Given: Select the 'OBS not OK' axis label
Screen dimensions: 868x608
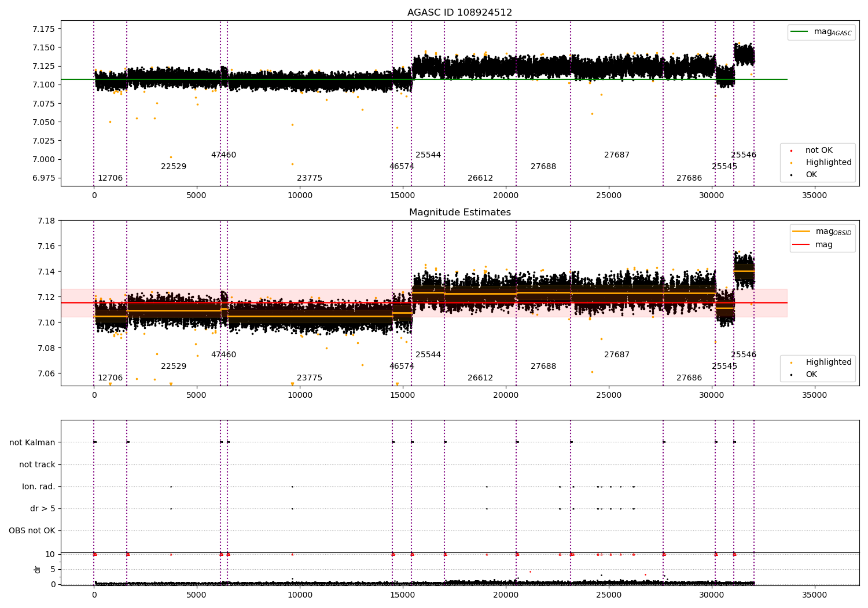Looking at the screenshot, I should 32,530.
